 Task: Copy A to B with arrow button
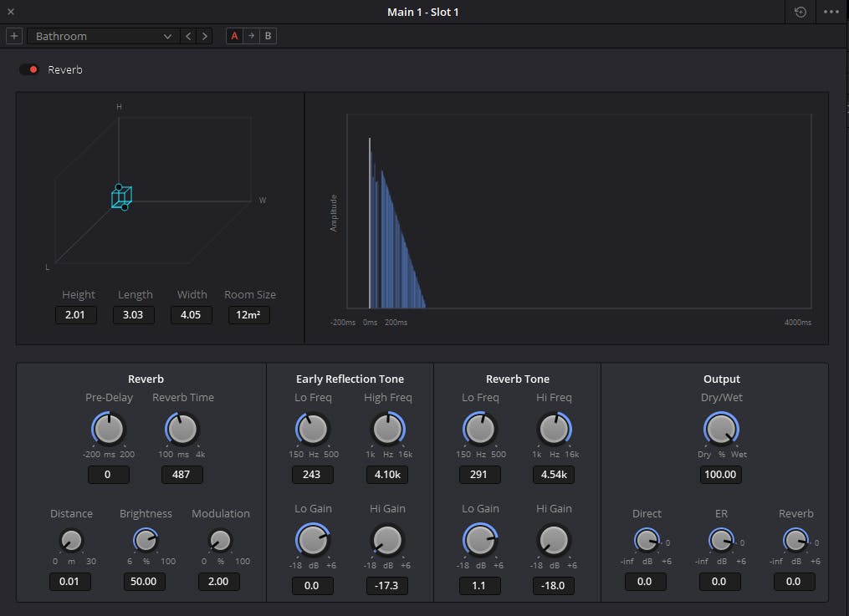point(251,36)
